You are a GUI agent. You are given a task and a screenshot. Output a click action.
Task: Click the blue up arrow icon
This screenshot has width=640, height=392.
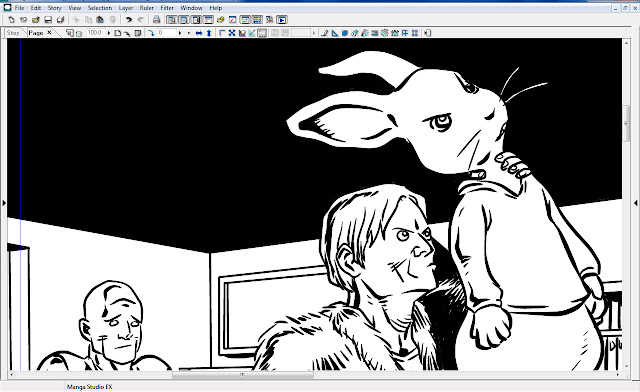coord(209,33)
